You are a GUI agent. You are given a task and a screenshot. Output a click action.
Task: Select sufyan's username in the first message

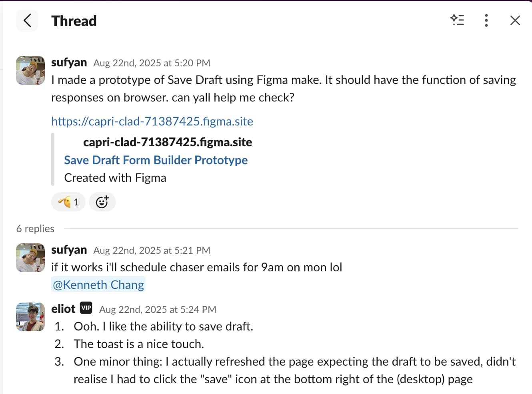(x=69, y=62)
